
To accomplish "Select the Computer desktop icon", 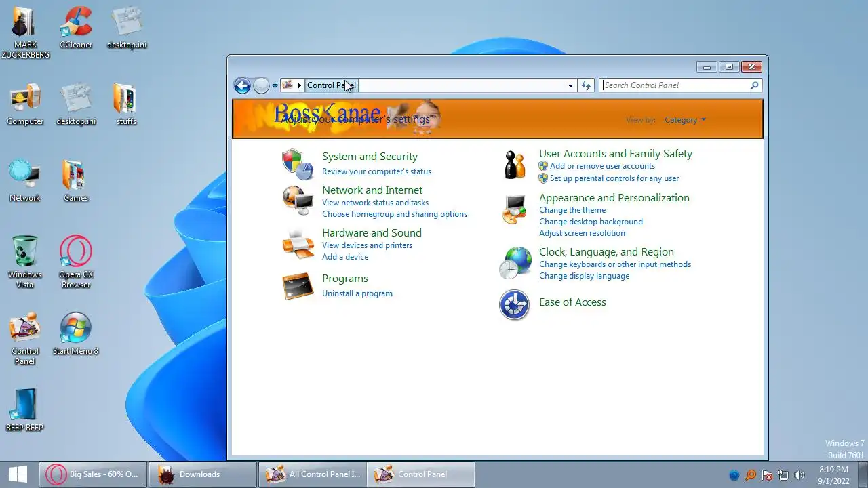I will [x=25, y=105].
